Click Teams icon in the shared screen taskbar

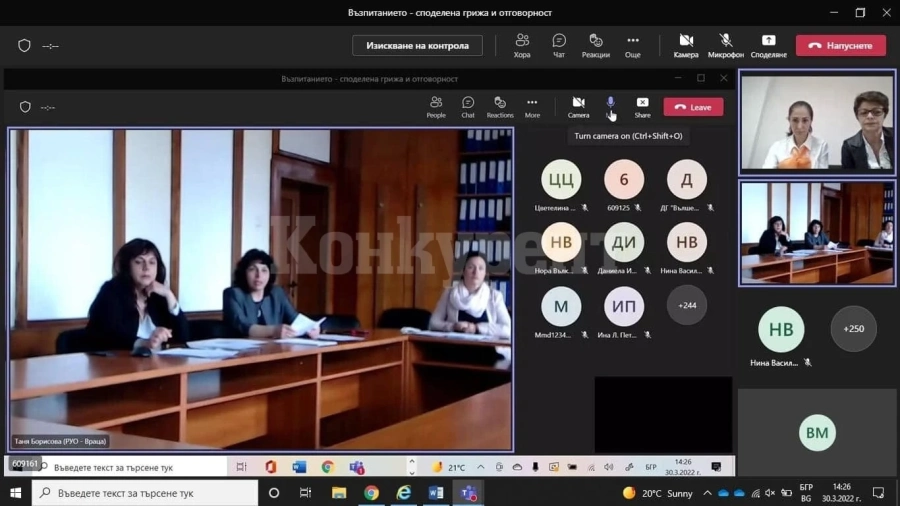click(x=356, y=467)
